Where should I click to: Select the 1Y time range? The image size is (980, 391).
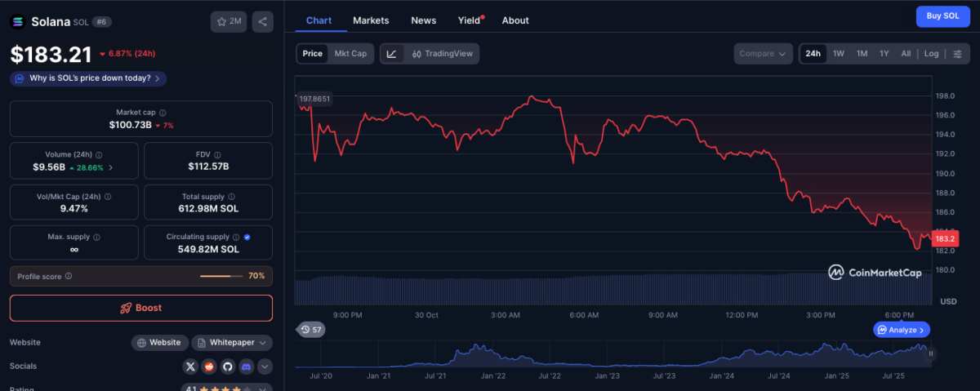pos(884,54)
